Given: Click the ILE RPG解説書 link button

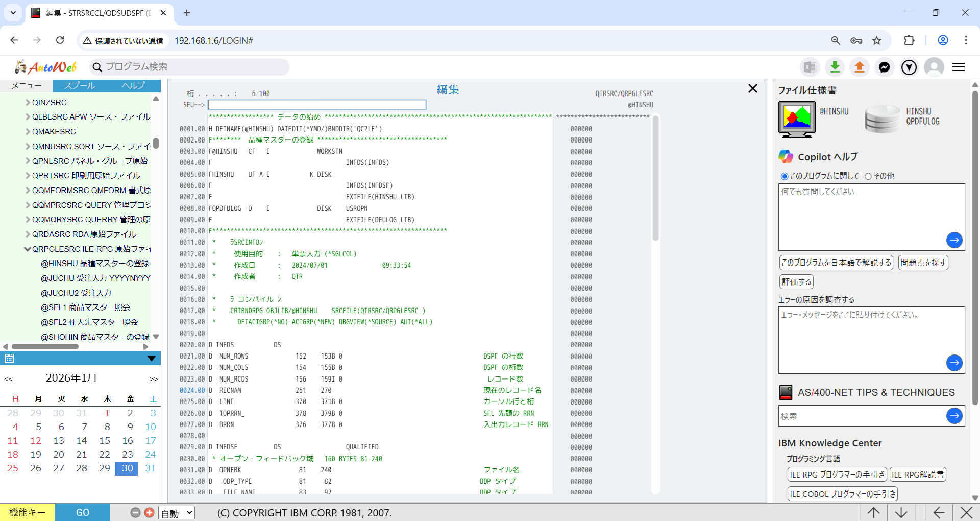Looking at the screenshot, I should 918,475.
